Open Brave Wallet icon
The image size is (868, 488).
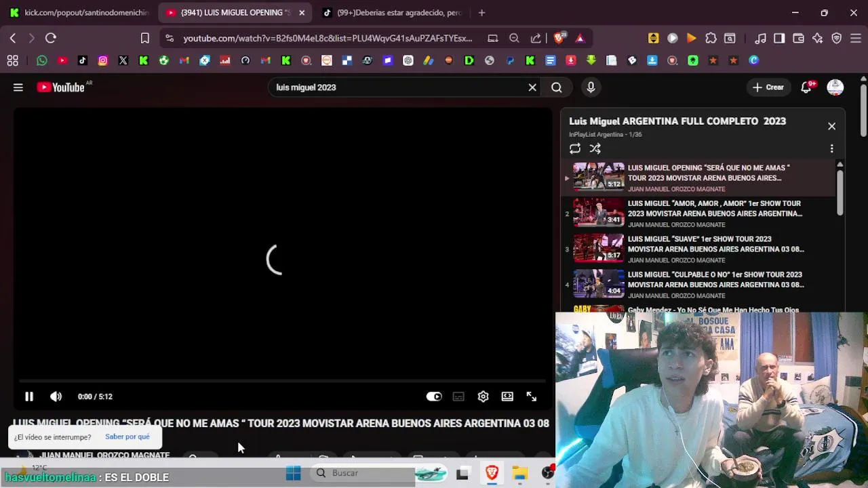point(798,39)
